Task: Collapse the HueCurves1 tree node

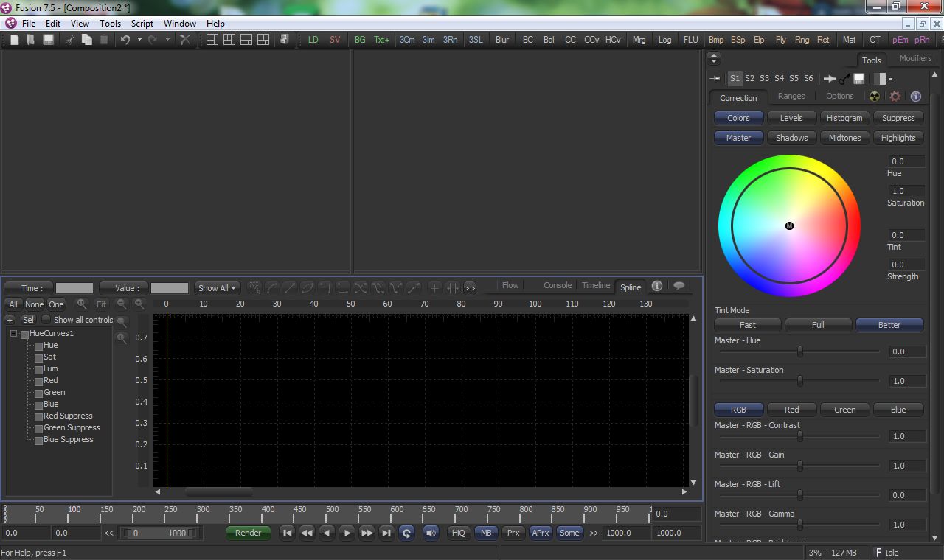Action: point(13,334)
